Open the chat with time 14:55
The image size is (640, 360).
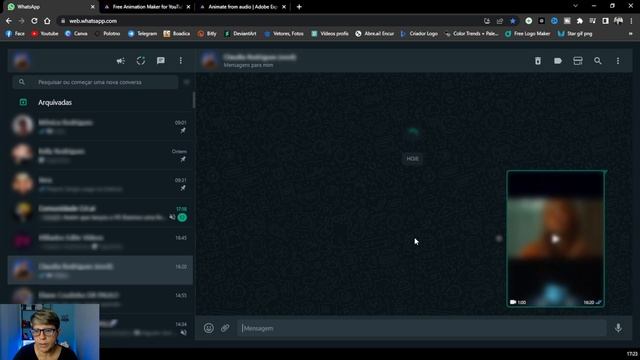(100, 298)
